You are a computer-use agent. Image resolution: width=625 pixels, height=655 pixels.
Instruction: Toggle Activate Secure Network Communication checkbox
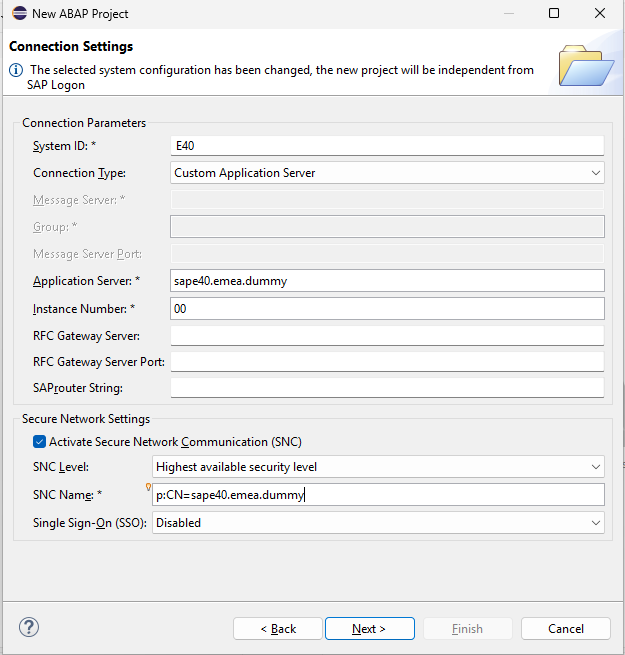coord(39,442)
